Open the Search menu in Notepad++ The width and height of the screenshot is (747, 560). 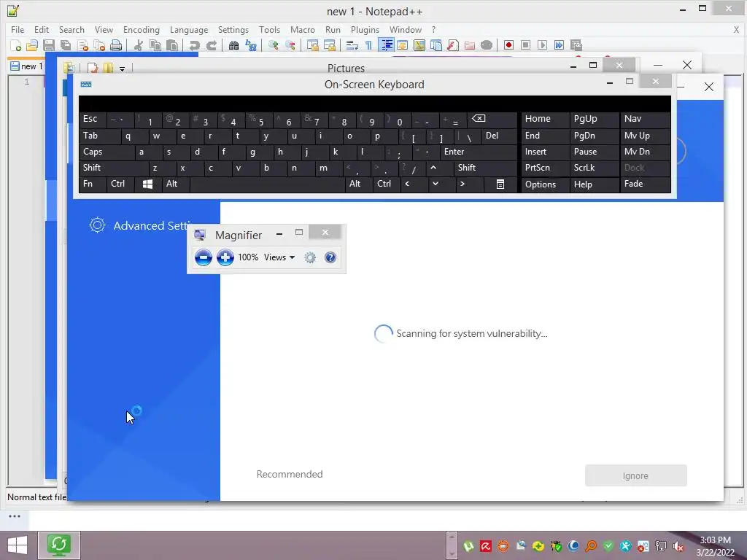[x=71, y=29]
